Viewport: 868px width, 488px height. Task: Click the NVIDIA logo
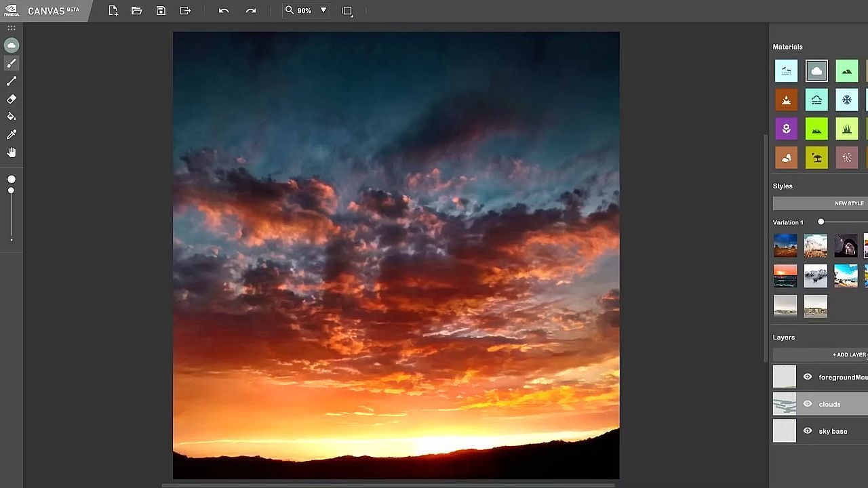(12, 11)
